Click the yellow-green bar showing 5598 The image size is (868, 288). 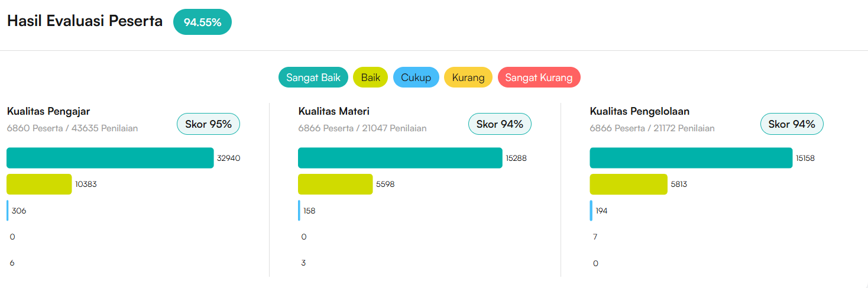click(x=335, y=184)
